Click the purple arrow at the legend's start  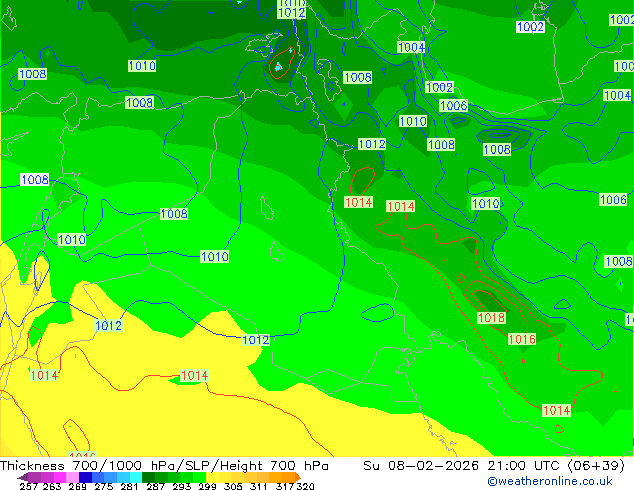coord(22,477)
